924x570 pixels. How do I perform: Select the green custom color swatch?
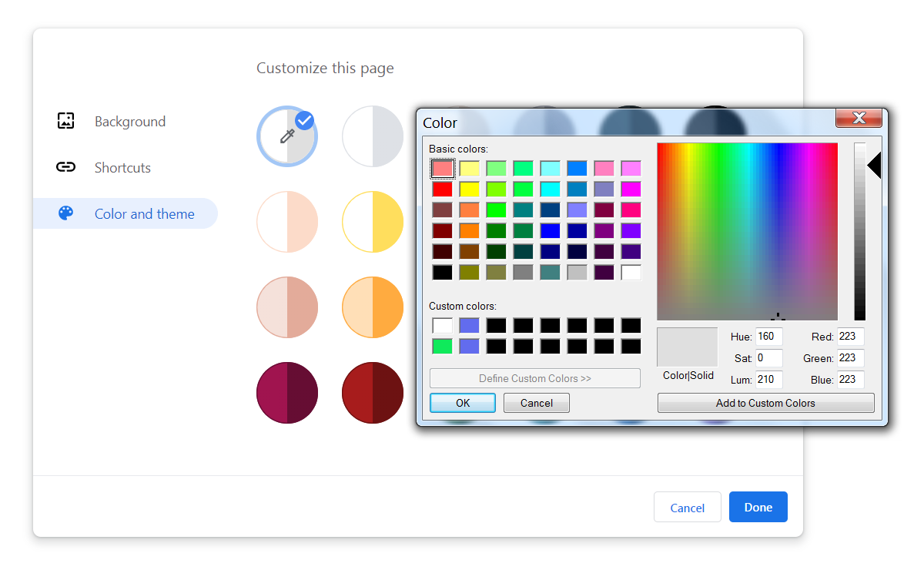(442, 346)
